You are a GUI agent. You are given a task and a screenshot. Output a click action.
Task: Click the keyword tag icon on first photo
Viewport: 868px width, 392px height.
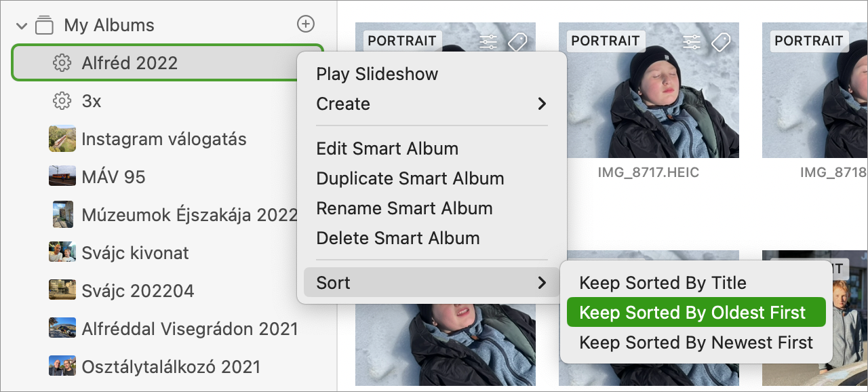(x=517, y=42)
